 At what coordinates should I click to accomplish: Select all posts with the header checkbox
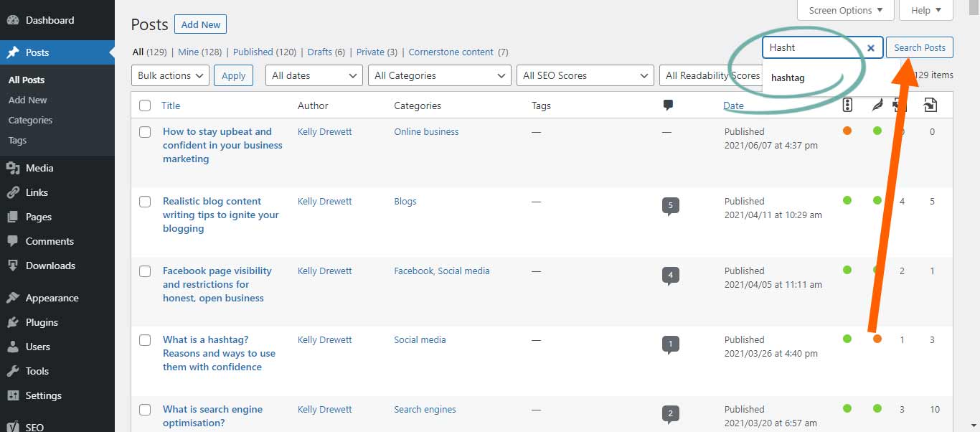coord(144,105)
